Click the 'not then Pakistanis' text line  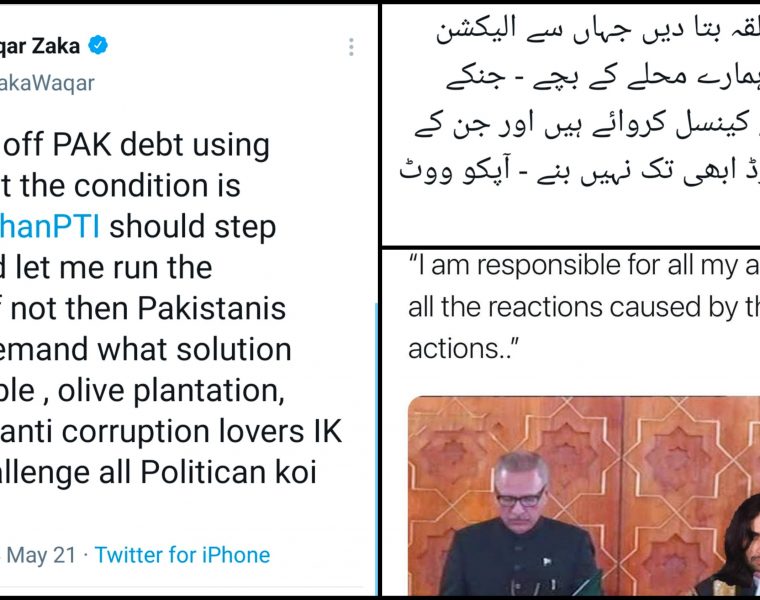[x=143, y=309]
